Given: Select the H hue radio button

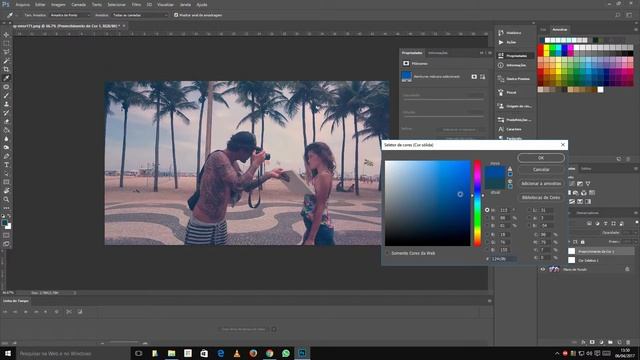Looking at the screenshot, I should tap(487, 210).
